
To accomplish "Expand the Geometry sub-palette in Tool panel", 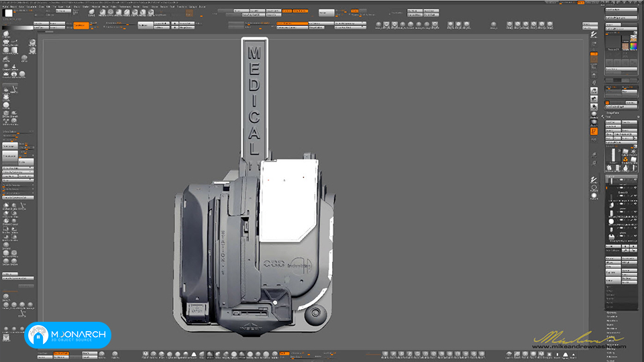I will [612, 313].
